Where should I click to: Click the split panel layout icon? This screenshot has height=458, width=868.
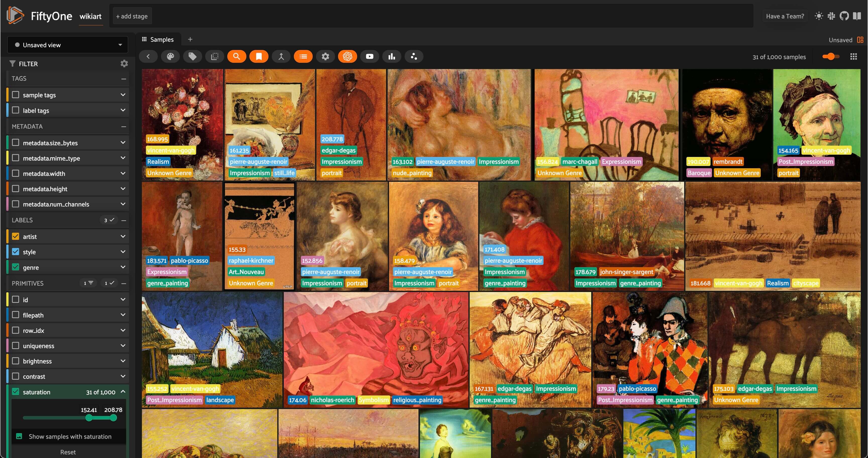[x=860, y=40]
